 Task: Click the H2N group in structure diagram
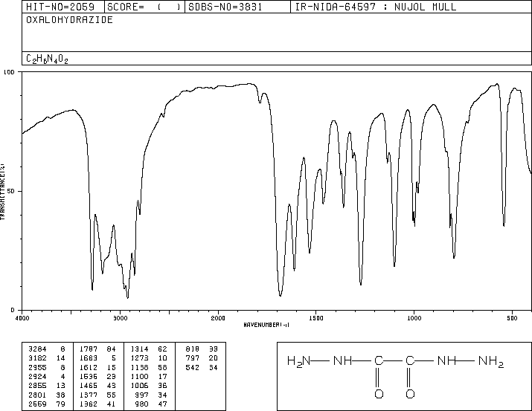point(298,361)
